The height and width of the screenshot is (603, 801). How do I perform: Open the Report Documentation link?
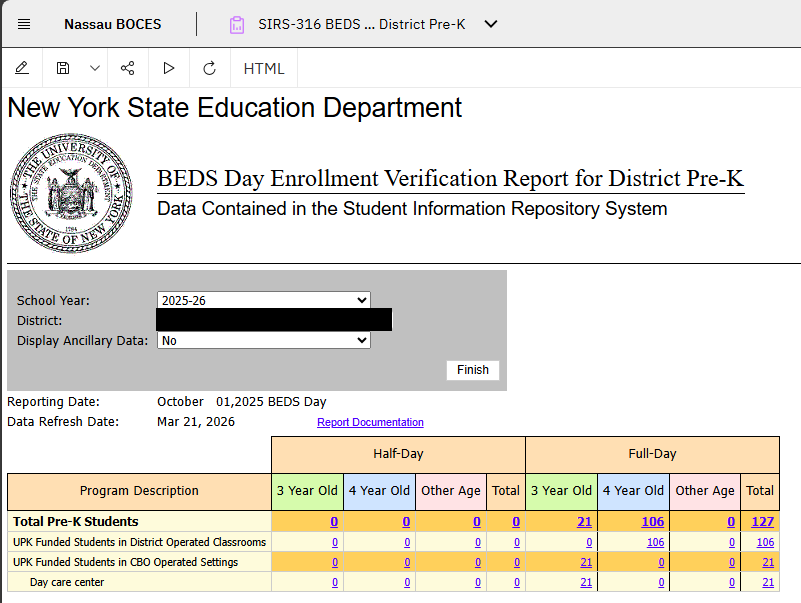coord(370,422)
